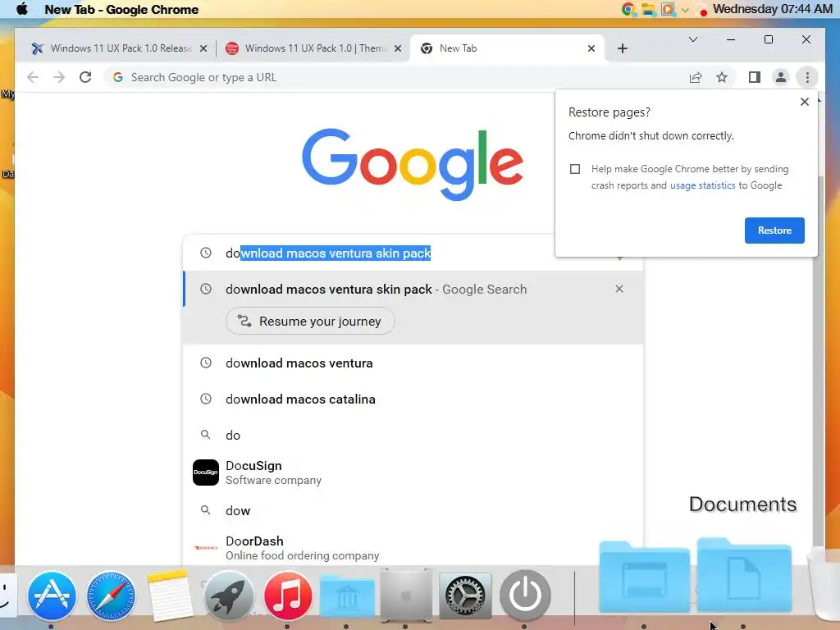Open Launchpad rocket icon in the dock
The image size is (840, 630).
229,596
